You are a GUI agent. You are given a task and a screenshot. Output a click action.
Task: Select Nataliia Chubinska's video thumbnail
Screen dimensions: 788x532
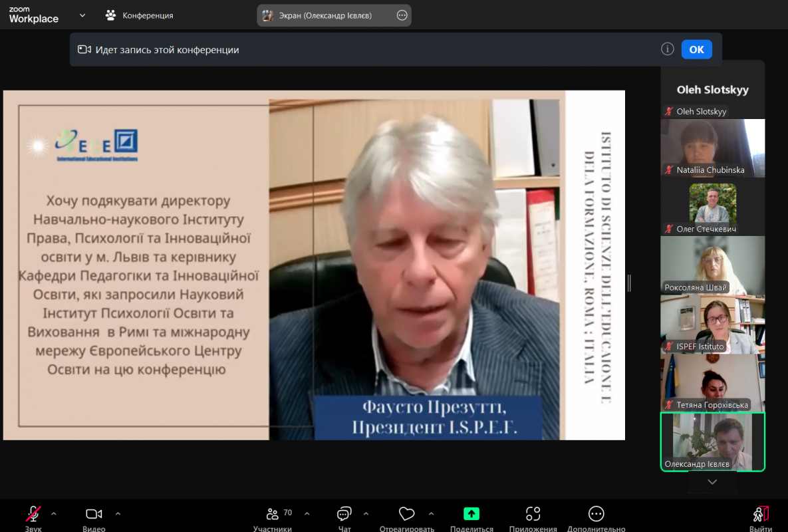[x=712, y=148]
